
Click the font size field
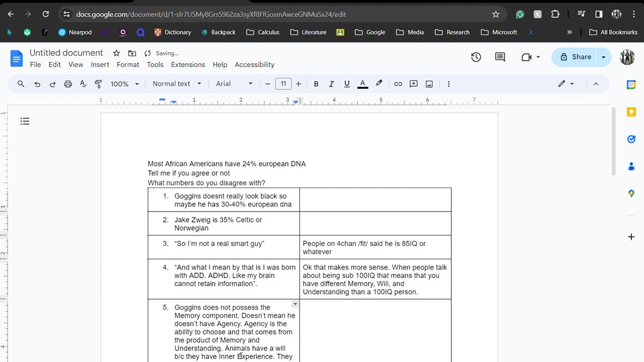coord(283,84)
